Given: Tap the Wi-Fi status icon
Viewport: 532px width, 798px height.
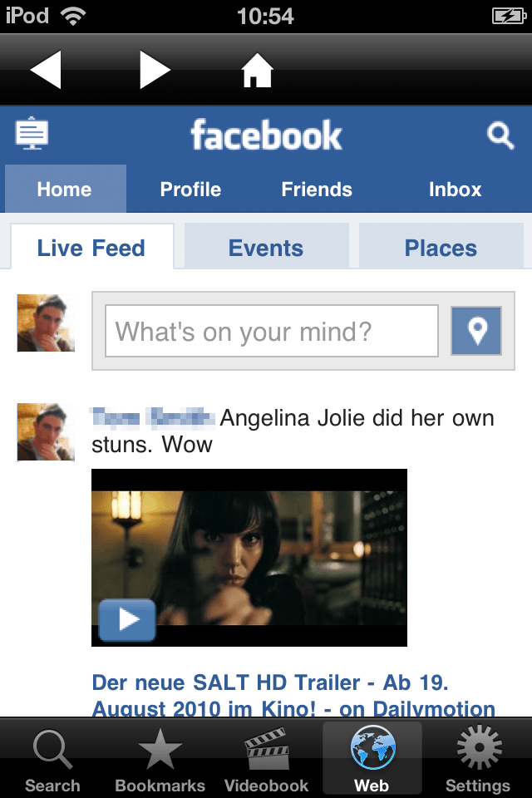Looking at the screenshot, I should click(x=73, y=16).
